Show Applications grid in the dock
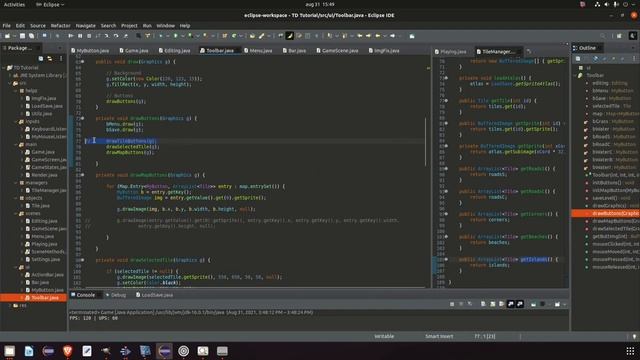This screenshot has width=640, height=360. click(630, 351)
